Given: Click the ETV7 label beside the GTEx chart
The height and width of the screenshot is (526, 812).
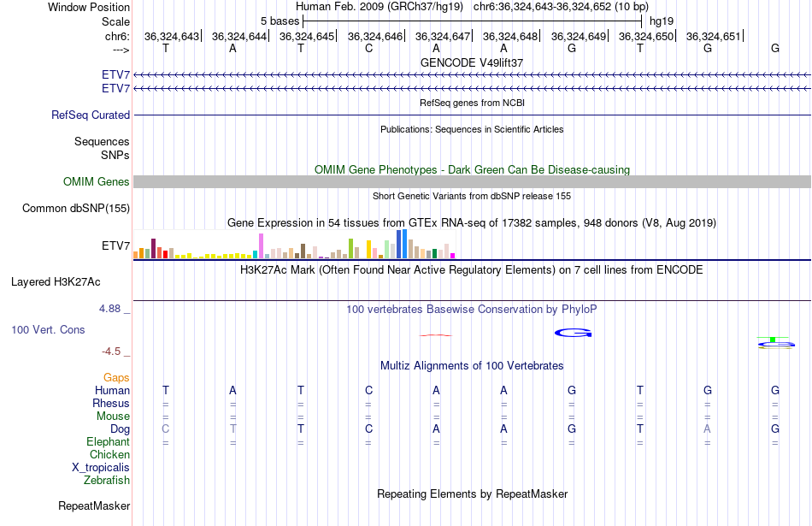Looking at the screenshot, I should [116, 245].
